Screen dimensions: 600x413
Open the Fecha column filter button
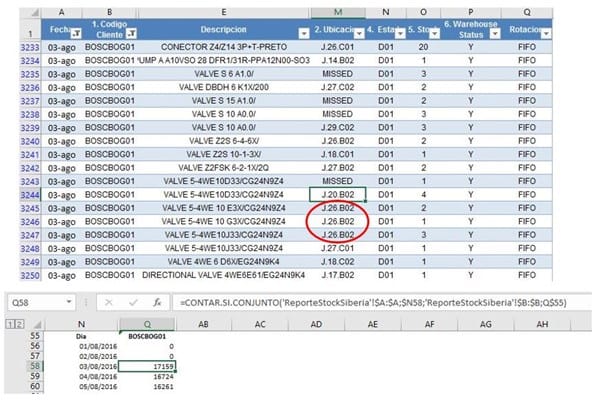click(73, 34)
